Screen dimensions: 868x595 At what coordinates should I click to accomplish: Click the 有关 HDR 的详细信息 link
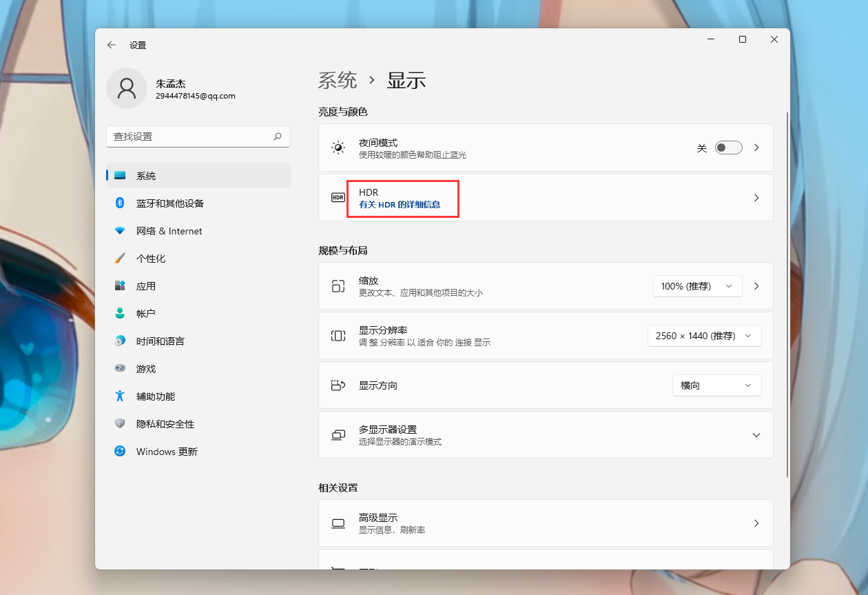point(400,205)
